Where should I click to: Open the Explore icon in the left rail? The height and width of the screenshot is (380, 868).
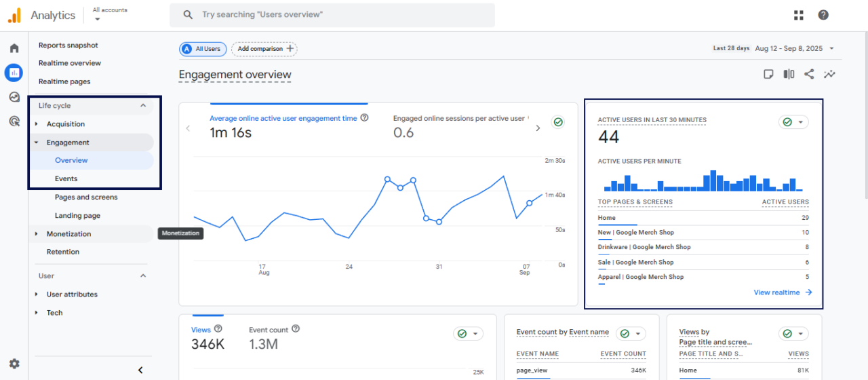click(14, 97)
